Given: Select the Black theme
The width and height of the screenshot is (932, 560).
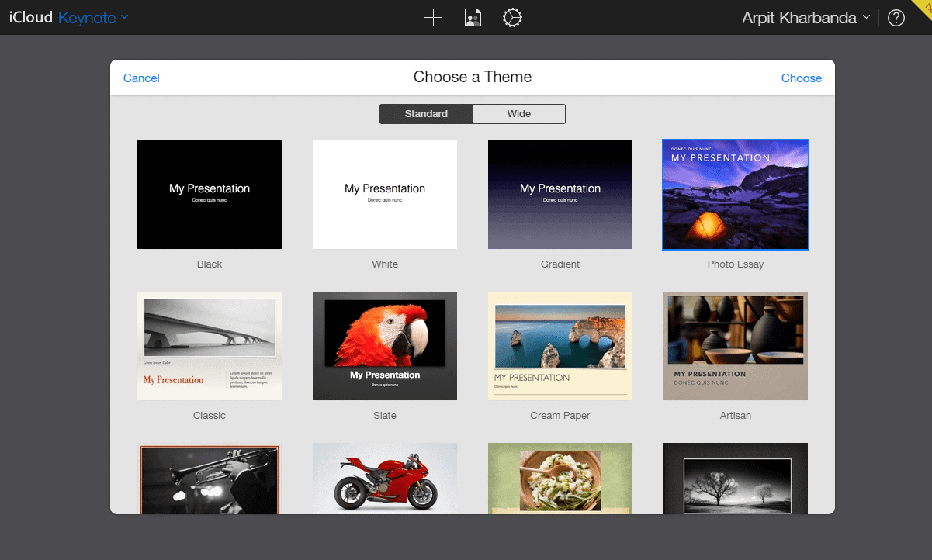Looking at the screenshot, I should point(209,194).
